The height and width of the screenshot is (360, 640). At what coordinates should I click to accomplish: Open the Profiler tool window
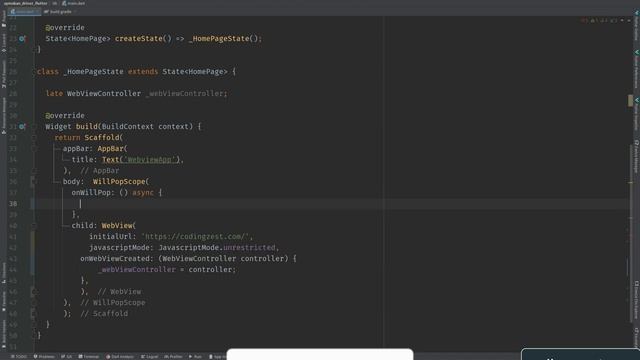[x=173, y=357]
